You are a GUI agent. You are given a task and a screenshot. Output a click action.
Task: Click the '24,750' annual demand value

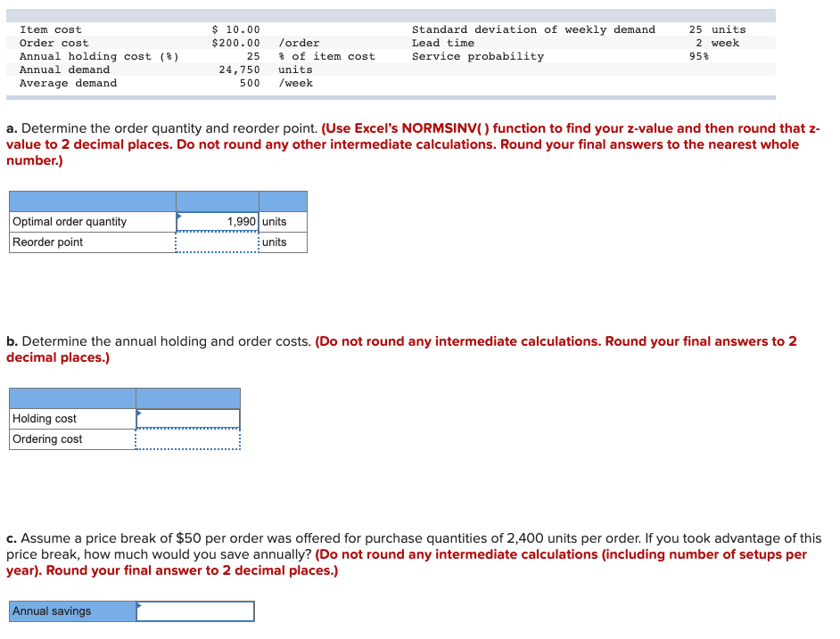(240, 70)
